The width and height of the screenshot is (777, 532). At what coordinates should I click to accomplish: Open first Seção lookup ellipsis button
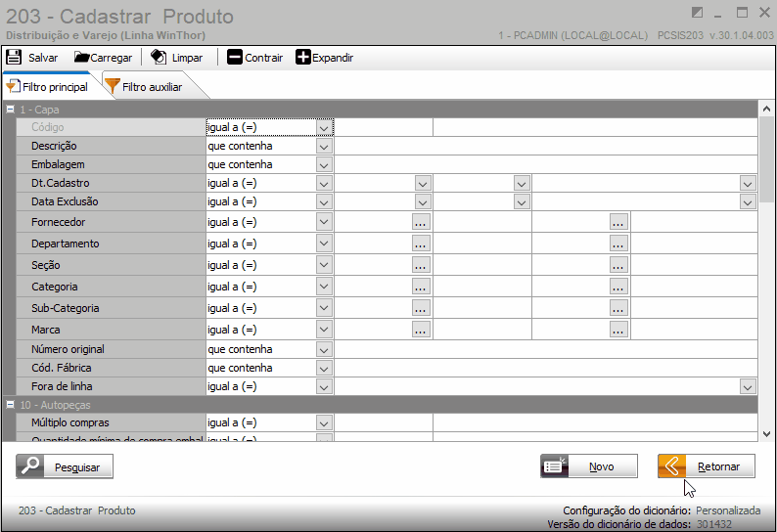click(421, 265)
